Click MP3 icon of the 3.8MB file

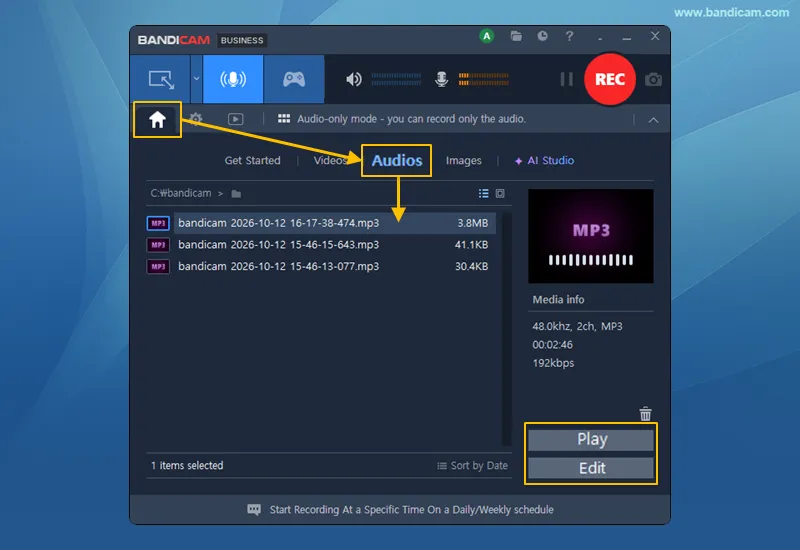pos(158,223)
